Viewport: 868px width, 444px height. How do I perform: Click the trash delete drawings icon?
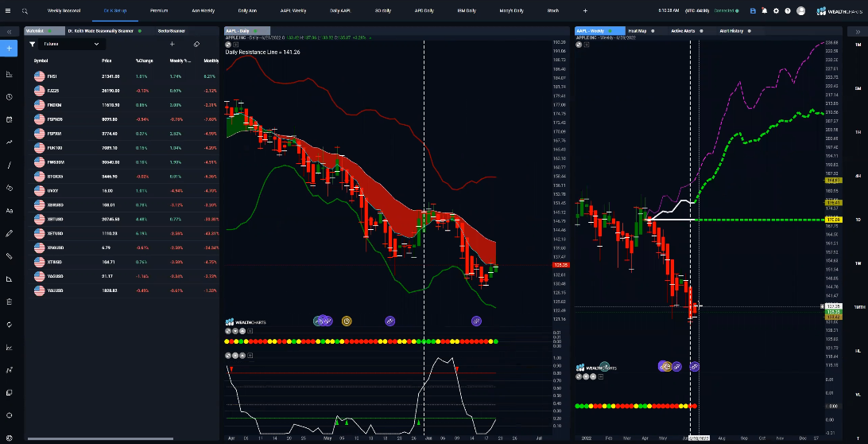click(x=9, y=302)
